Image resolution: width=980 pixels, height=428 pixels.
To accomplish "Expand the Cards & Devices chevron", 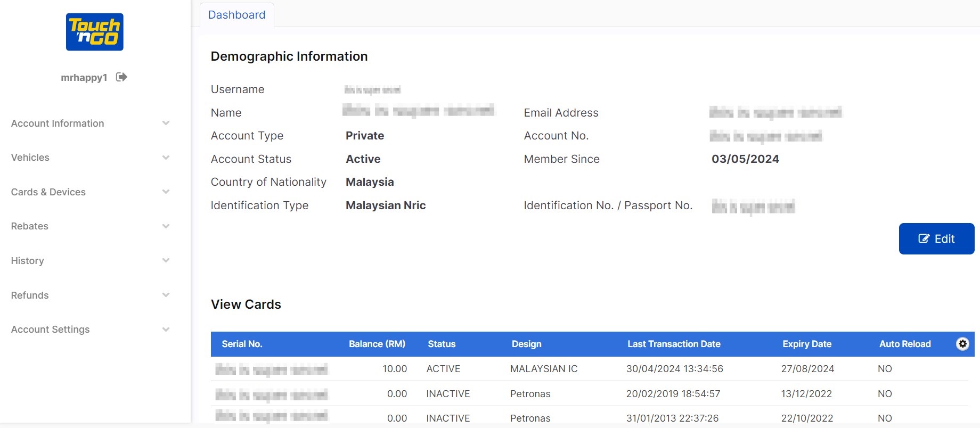I will click(x=166, y=192).
